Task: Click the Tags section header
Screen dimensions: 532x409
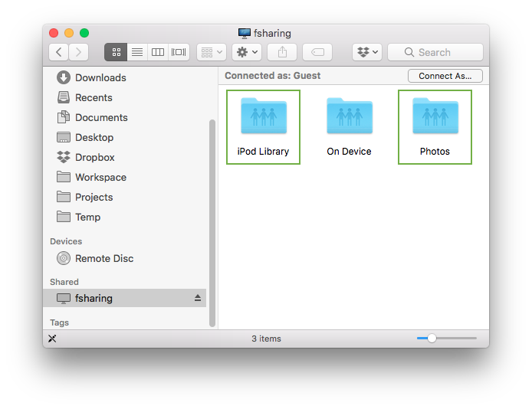Action: [59, 322]
